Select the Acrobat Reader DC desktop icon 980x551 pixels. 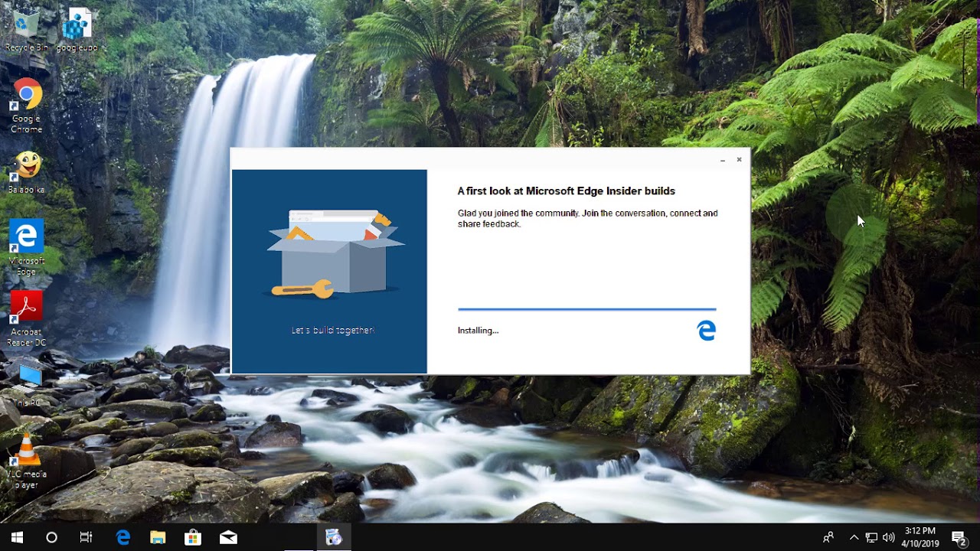pos(26,319)
